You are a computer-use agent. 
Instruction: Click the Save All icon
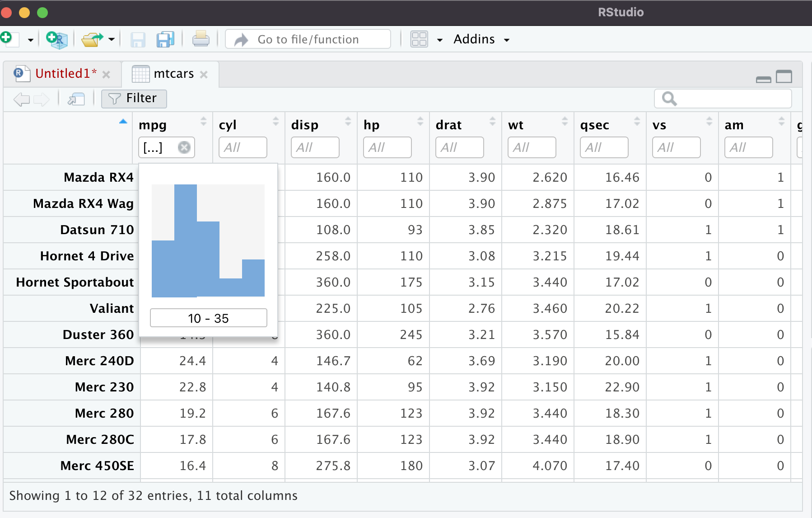point(165,39)
